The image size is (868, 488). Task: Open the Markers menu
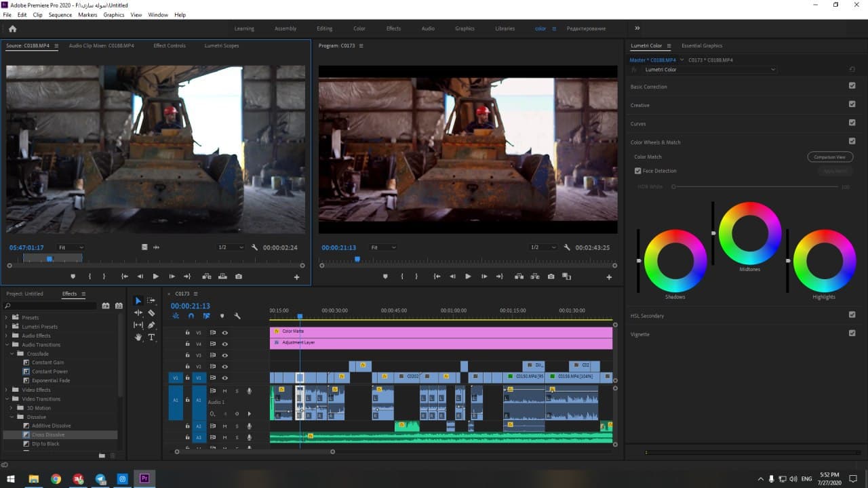tap(87, 14)
